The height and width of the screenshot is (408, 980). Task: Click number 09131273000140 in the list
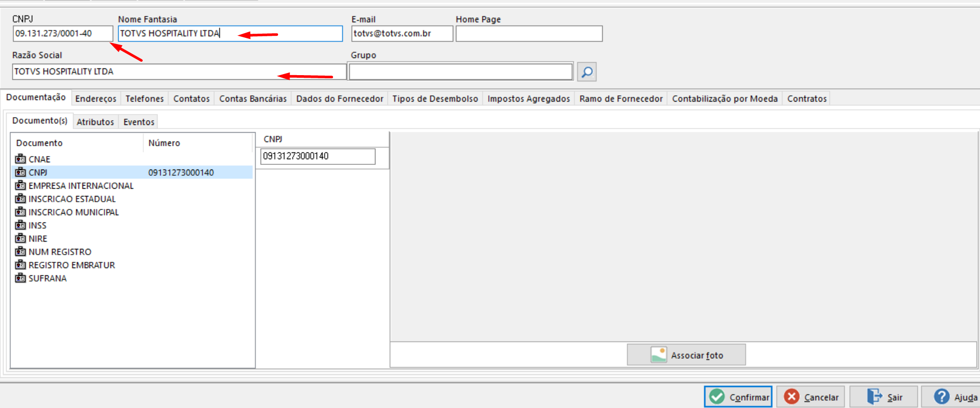[181, 173]
